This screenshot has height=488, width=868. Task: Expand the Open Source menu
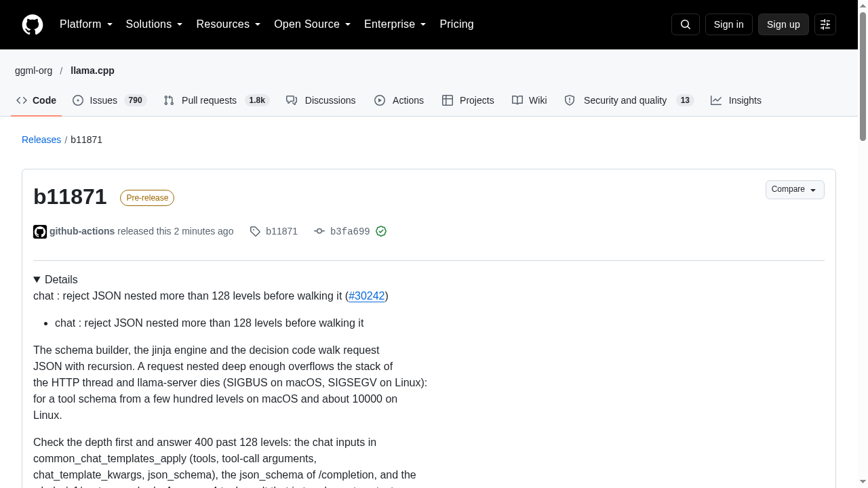pos(313,24)
